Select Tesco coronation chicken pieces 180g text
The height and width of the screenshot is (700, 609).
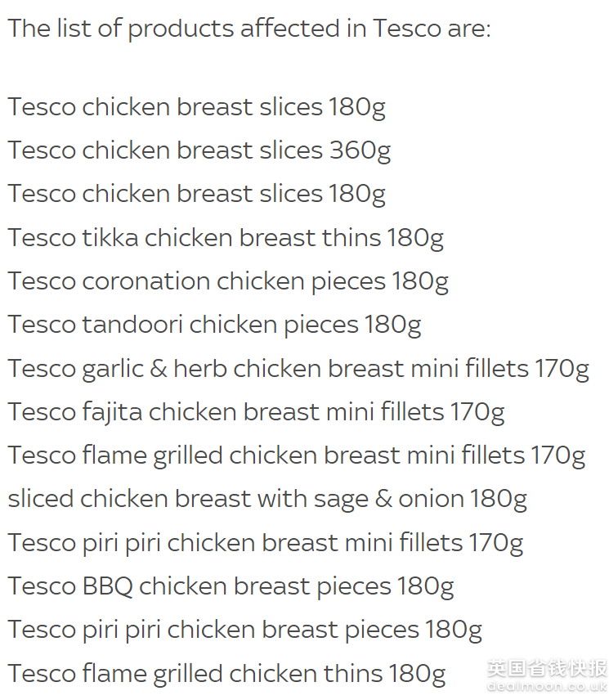228,281
